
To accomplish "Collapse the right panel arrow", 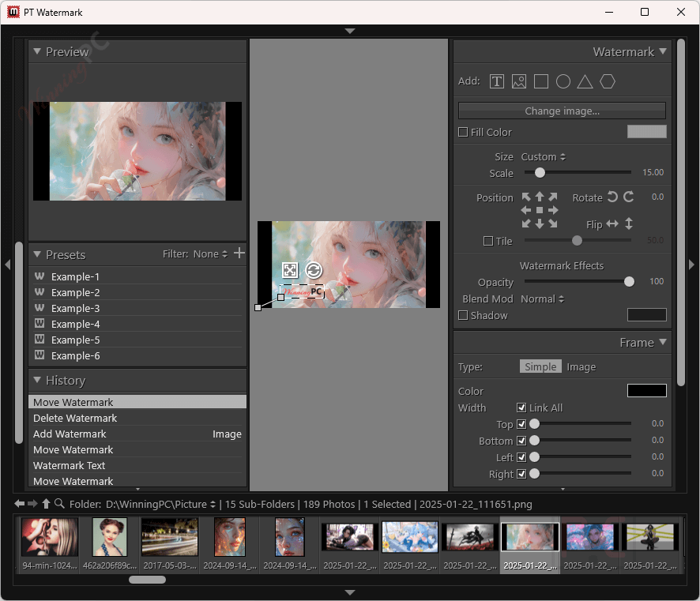I will [x=691, y=265].
